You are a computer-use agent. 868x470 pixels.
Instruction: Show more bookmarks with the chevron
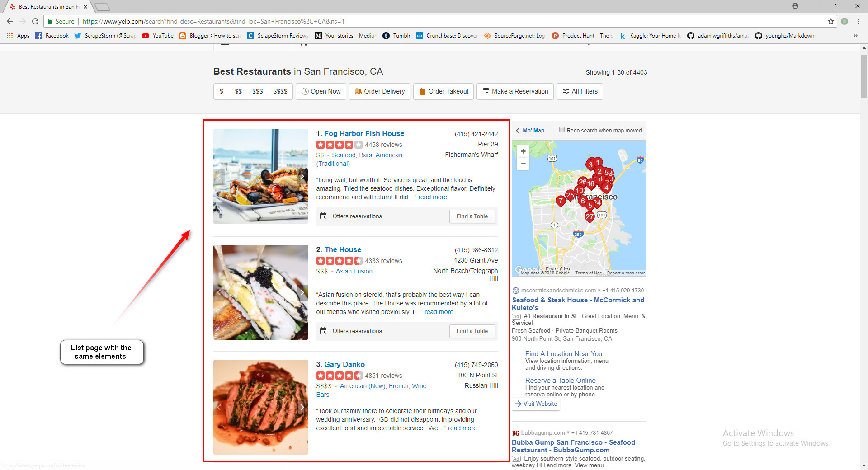click(x=855, y=36)
